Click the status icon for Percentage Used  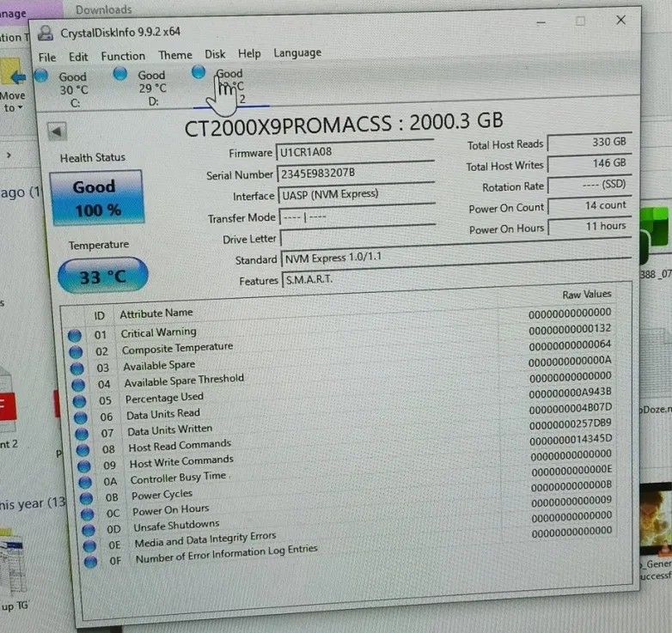80,401
